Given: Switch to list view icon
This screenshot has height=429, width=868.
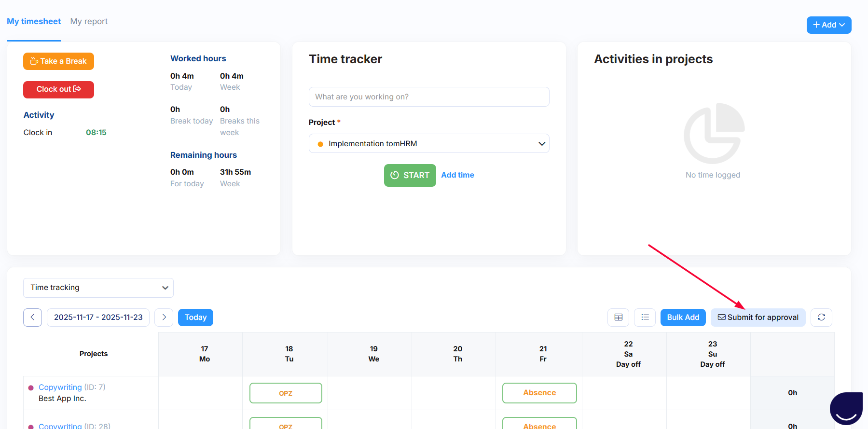Looking at the screenshot, I should point(645,318).
